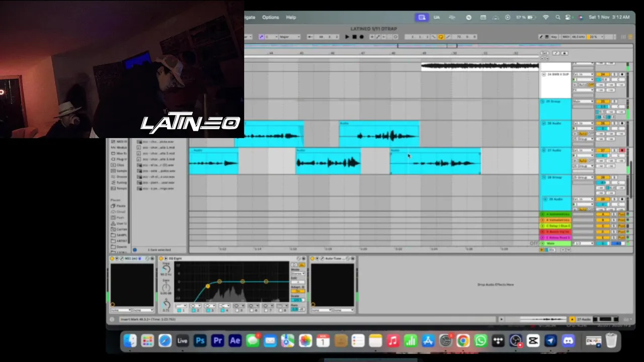Toggle the MIDI map mode button
This screenshot has height=362, width=644.
click(x=566, y=37)
